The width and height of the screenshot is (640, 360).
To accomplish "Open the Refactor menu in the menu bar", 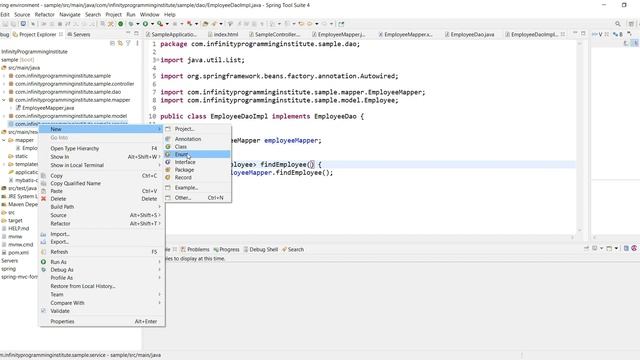I will 44,14.
